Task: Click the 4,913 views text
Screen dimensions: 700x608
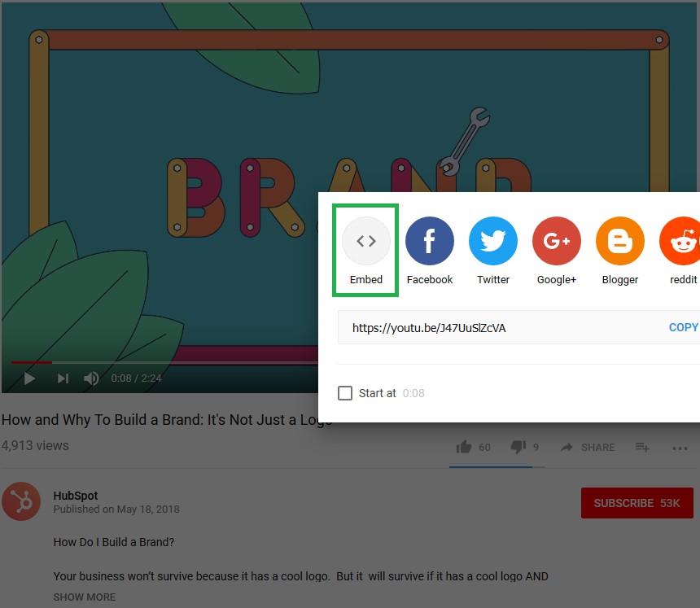Action: pos(35,445)
